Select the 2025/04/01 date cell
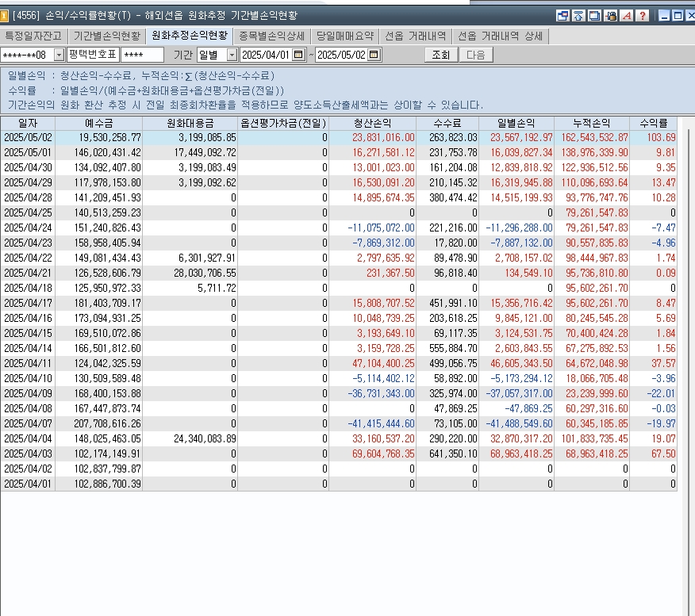Viewport: 695px width, 616px height. pos(28,484)
